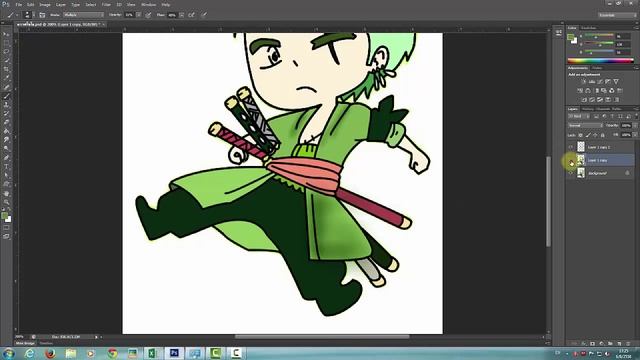This screenshot has width=640, height=360.
Task: Toggle pressure for brush size
Action: [x=204, y=15]
